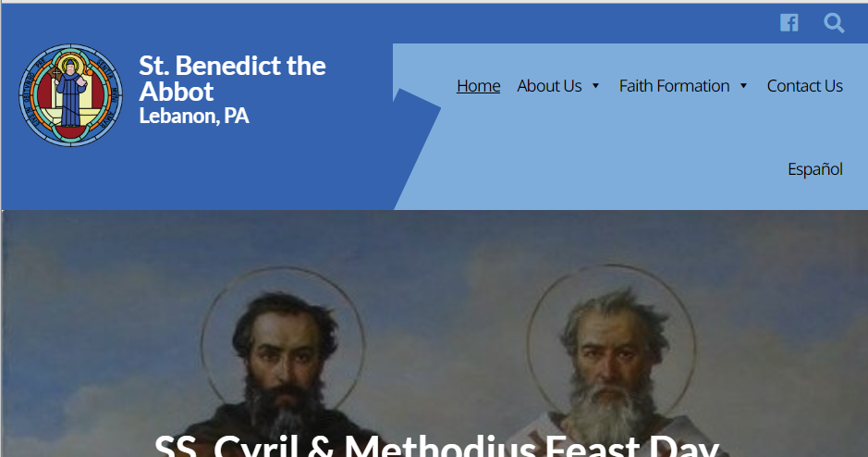868x457 pixels.
Task: Go to the Home menu item
Action: click(478, 86)
